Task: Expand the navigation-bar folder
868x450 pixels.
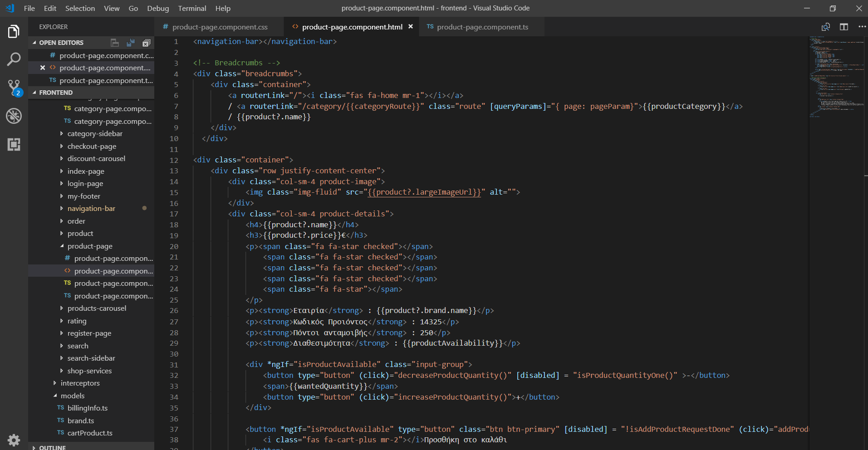Action: click(91, 209)
